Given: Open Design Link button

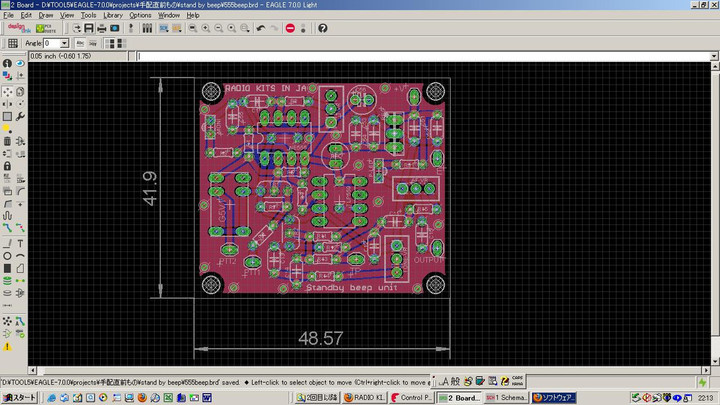Looking at the screenshot, I should click(x=21, y=28).
